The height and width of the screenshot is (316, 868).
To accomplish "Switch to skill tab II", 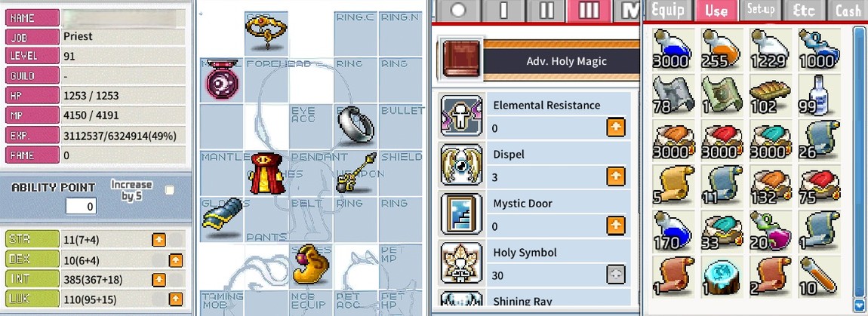I will point(545,10).
